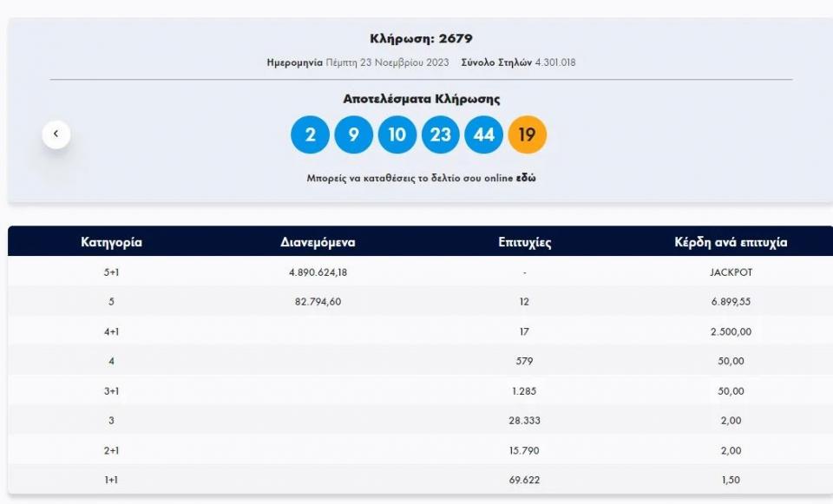The width and height of the screenshot is (833, 504).
Task: Click the 'Κλήρωση: 2679' draw title
Action: (x=421, y=39)
